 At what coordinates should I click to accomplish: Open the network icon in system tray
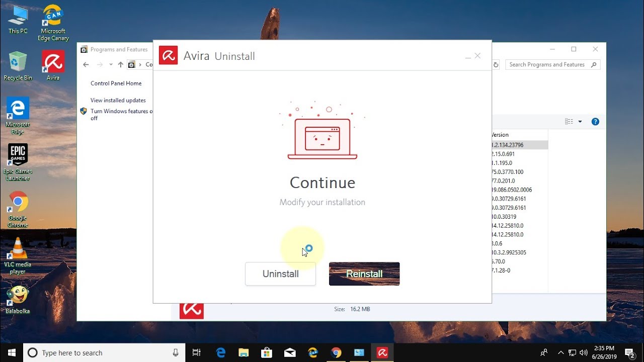click(573, 352)
